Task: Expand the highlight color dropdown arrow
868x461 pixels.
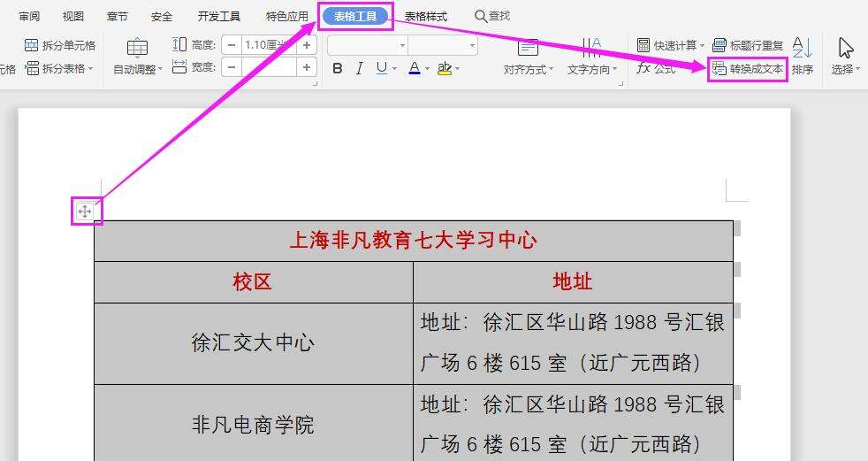Action: point(457,69)
